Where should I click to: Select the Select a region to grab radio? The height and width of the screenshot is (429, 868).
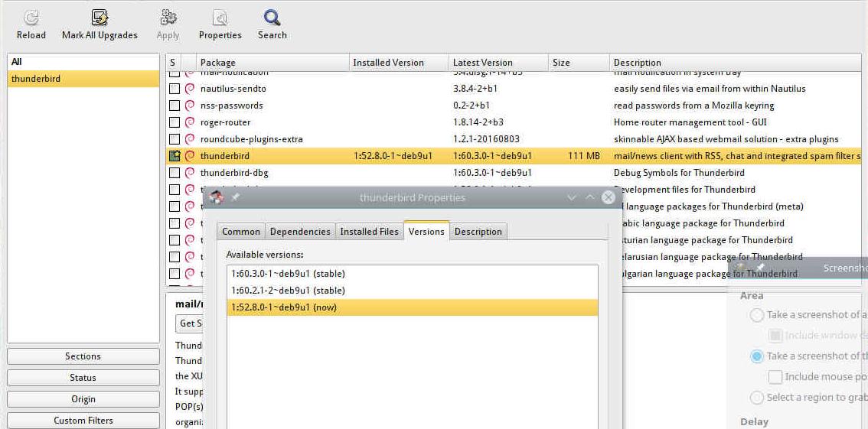pyautogui.click(x=756, y=397)
